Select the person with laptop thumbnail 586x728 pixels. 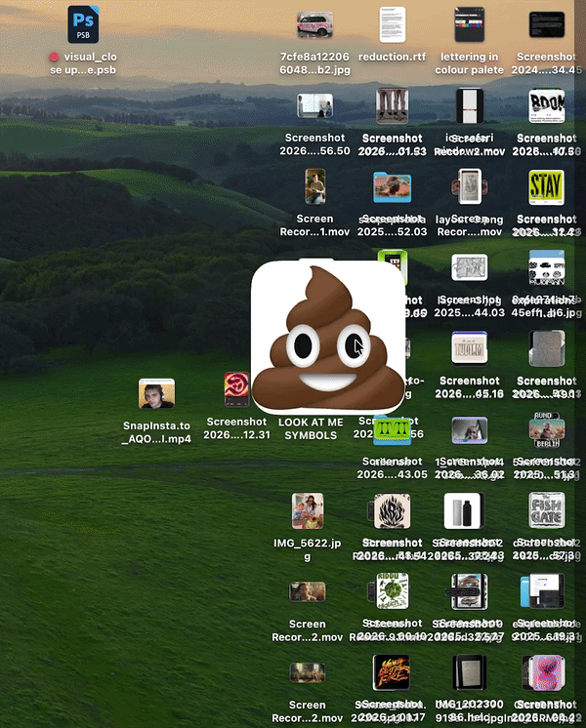(x=470, y=430)
